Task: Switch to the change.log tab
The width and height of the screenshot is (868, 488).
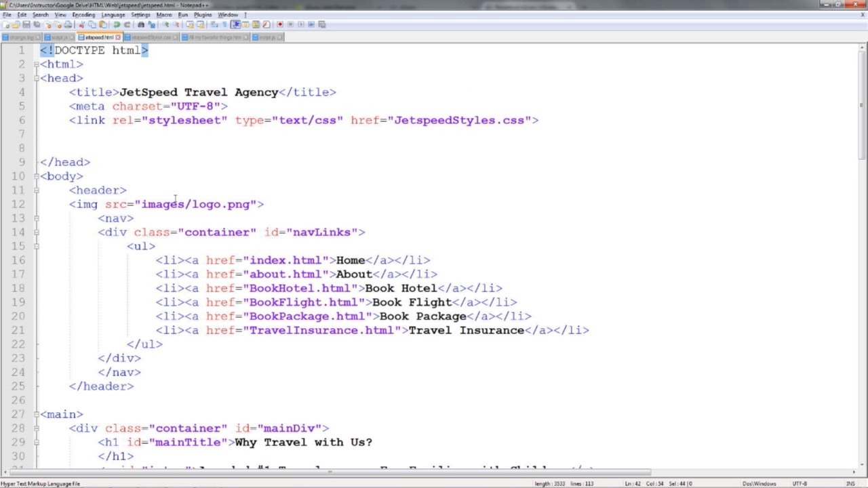Action: click(x=22, y=37)
